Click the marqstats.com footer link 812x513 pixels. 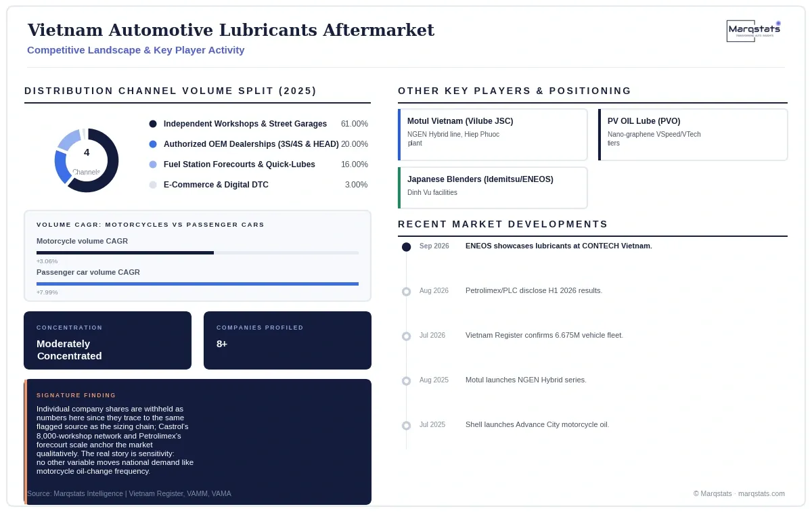(761, 493)
